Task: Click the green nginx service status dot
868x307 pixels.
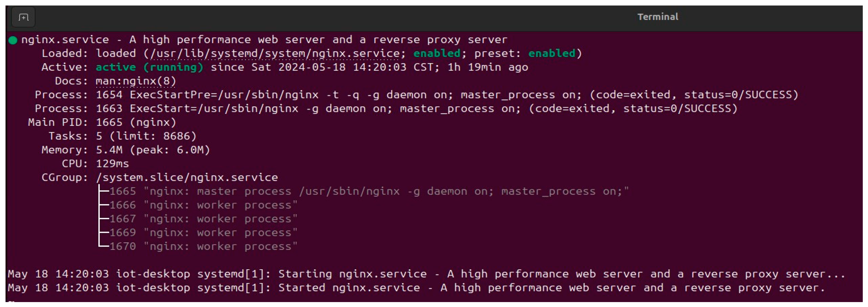Action: (x=13, y=40)
